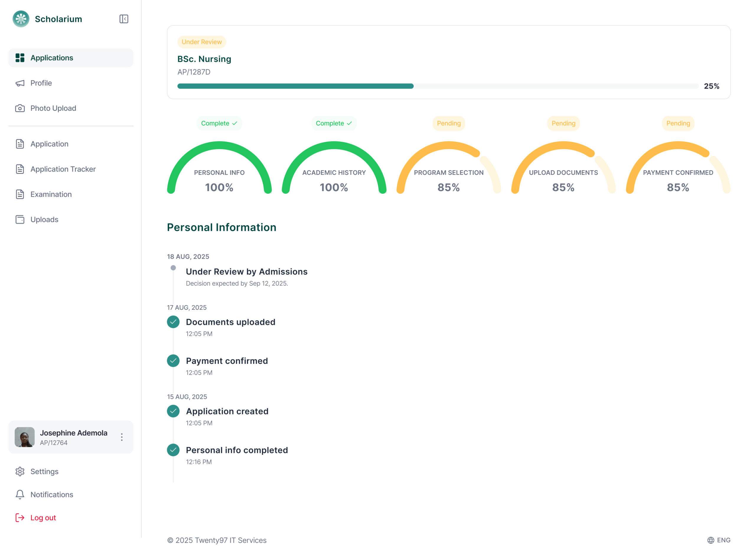This screenshot has width=756, height=556.
Task: Go to Examination menu item
Action: (x=51, y=194)
